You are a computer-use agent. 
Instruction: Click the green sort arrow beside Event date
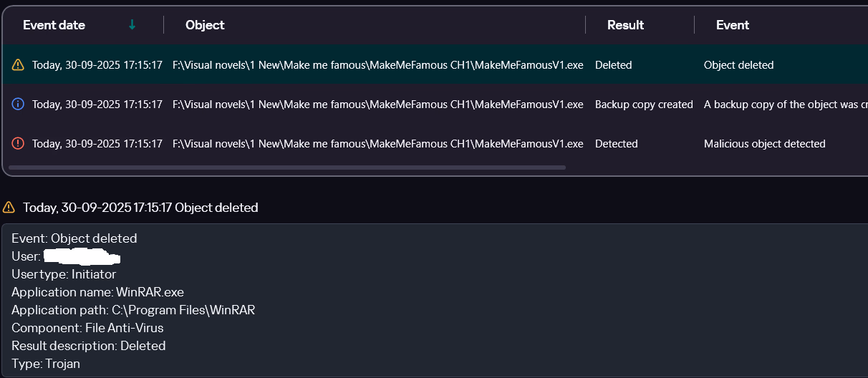tap(132, 25)
